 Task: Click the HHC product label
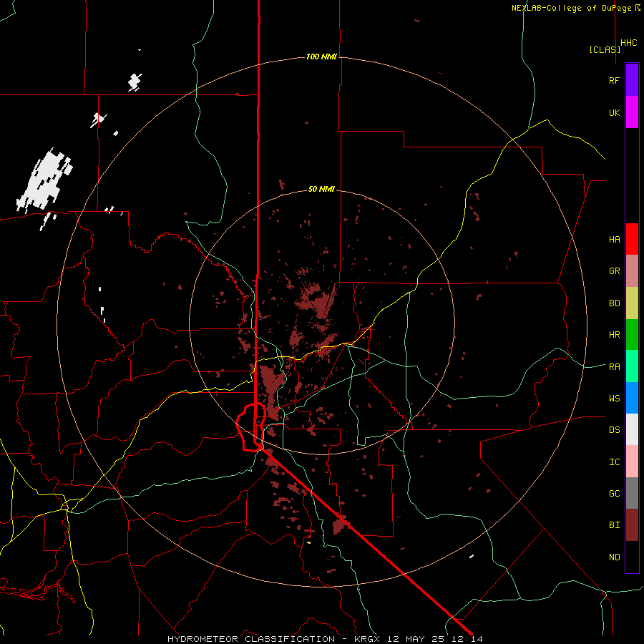628,43
